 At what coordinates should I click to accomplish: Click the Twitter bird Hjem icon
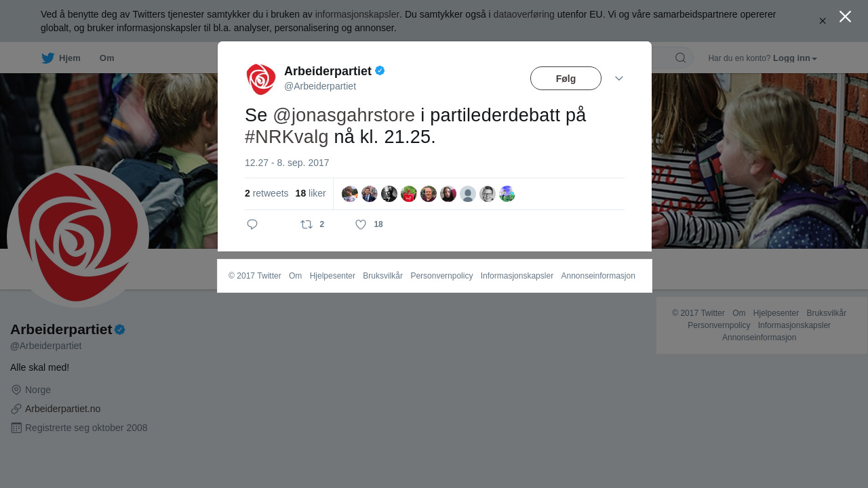[x=47, y=58]
